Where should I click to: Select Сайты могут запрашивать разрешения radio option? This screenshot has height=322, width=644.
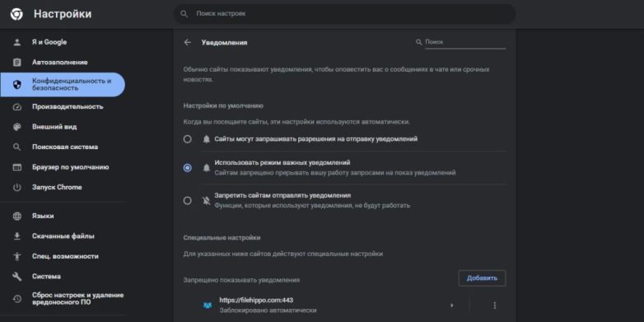click(x=187, y=139)
